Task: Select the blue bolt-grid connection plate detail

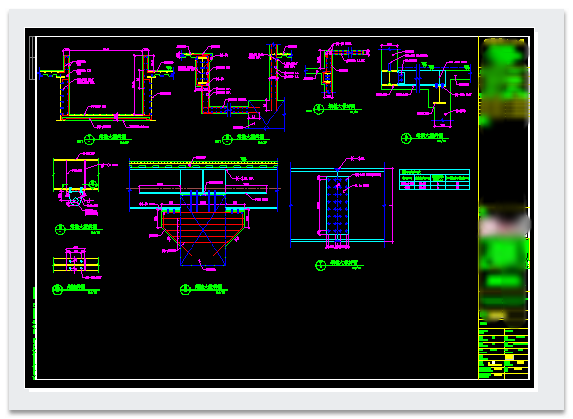Action: coord(342,203)
